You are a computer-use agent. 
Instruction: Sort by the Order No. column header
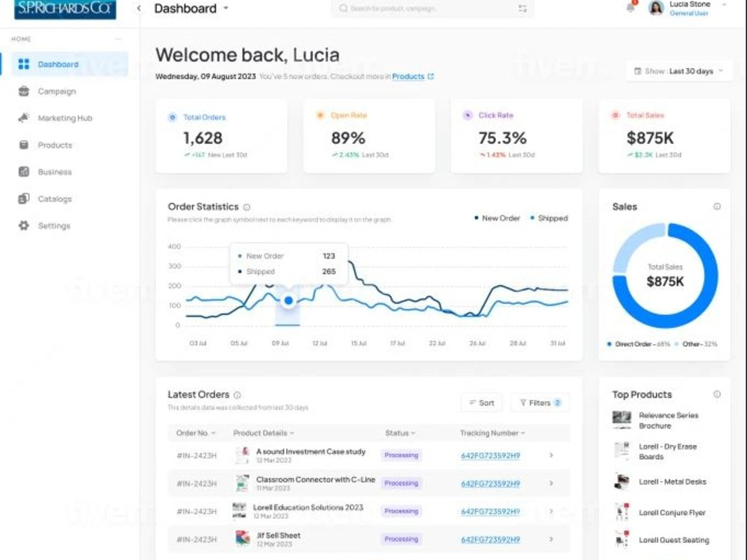(196, 433)
